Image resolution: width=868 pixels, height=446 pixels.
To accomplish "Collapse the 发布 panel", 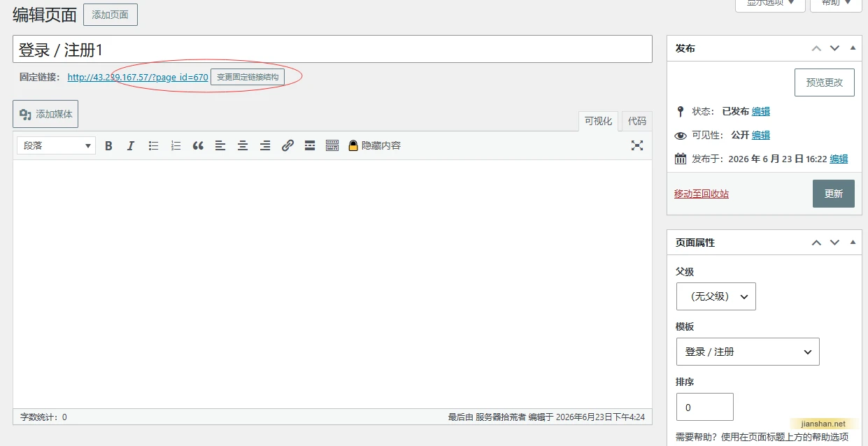I will click(853, 48).
